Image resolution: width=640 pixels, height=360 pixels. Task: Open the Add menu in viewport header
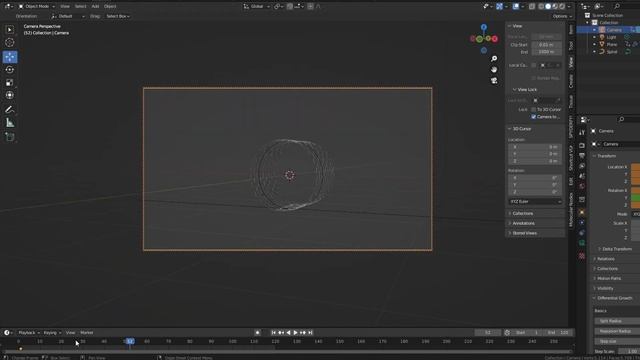95,7
